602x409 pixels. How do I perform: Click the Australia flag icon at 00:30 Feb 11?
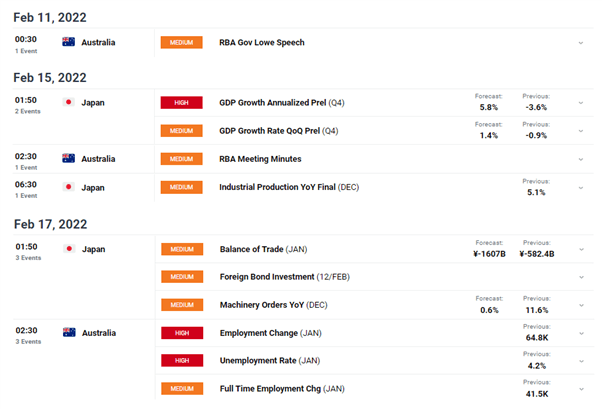coord(68,42)
